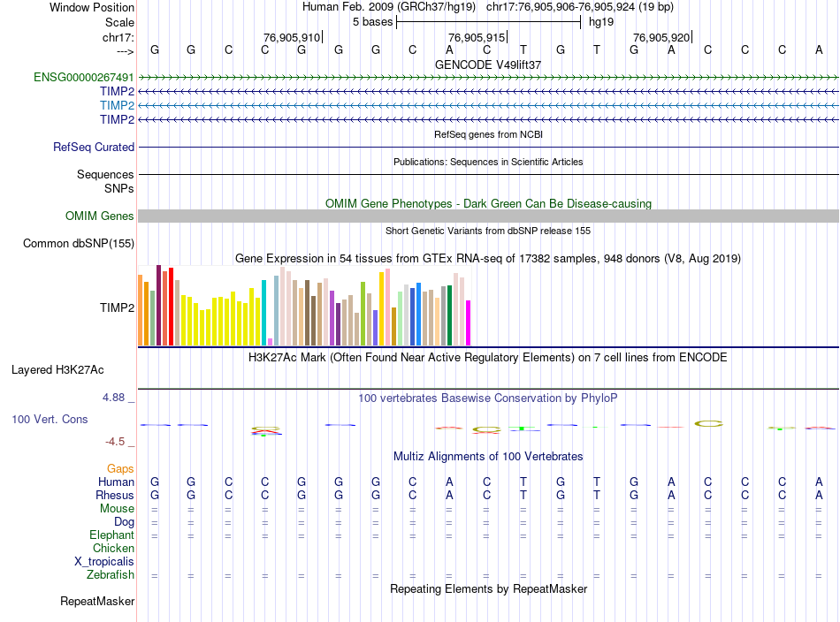
Task: Click Repeating Elements by RepeatMasker title
Action: (x=488, y=588)
